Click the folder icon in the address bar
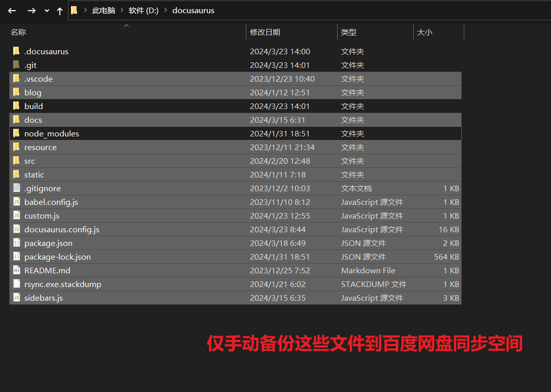 tap(74, 11)
